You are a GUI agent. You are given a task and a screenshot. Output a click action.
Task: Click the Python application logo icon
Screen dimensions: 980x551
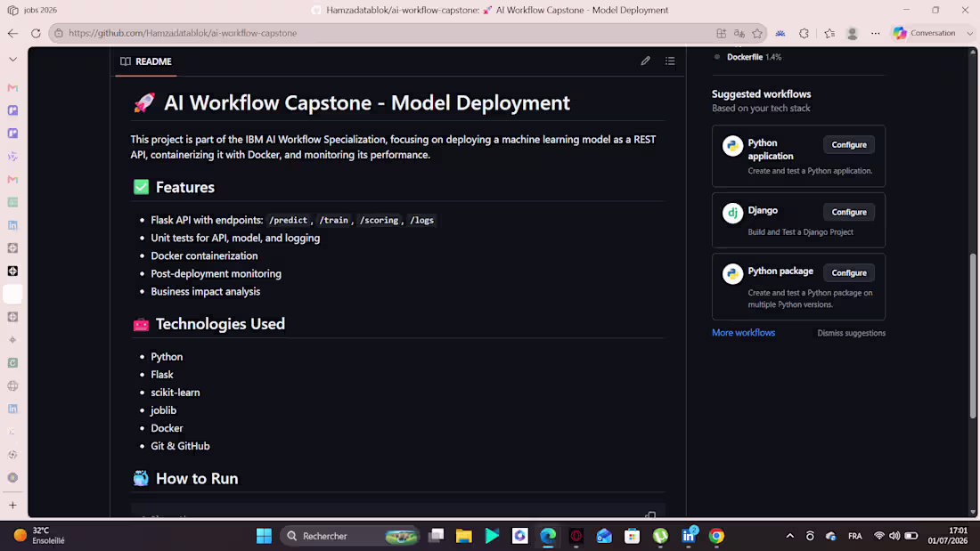click(x=732, y=146)
